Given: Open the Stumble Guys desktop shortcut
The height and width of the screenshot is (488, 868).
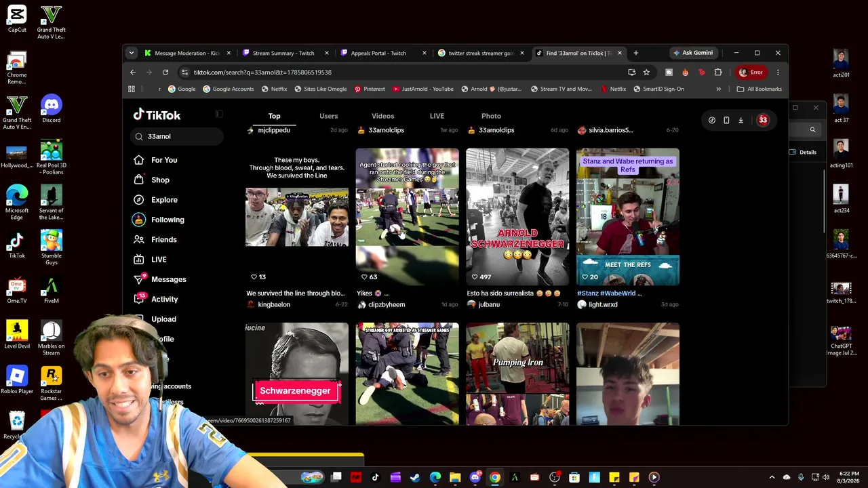Looking at the screenshot, I should [x=51, y=247].
